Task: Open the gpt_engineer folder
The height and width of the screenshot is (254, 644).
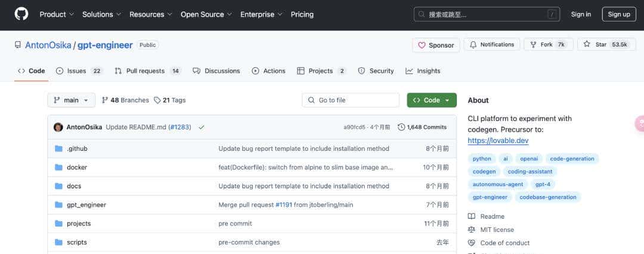Action: 86,205
